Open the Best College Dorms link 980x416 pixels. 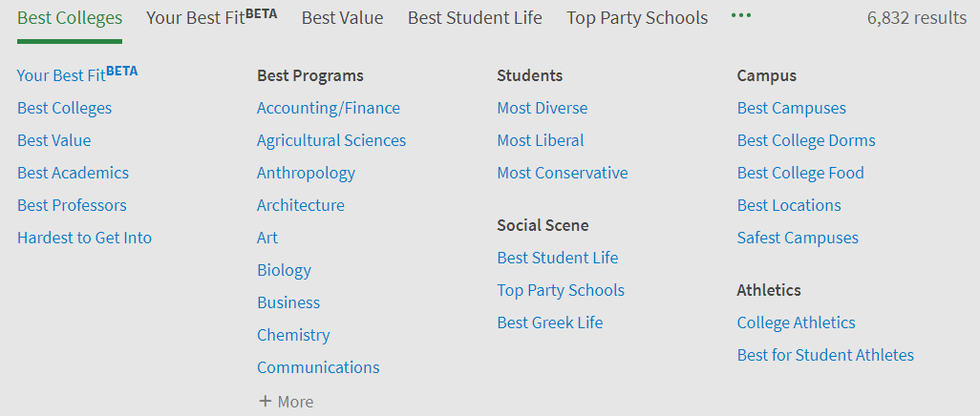coord(806,140)
